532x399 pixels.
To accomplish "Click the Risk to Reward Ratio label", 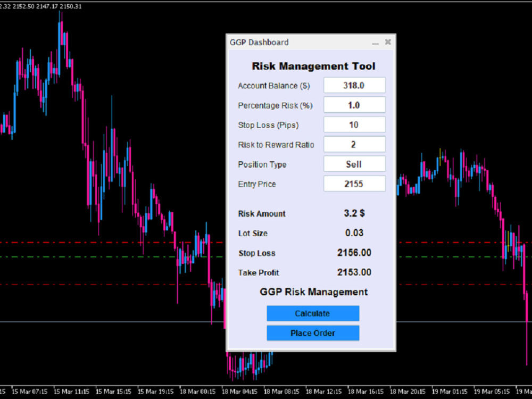I will coord(276,145).
